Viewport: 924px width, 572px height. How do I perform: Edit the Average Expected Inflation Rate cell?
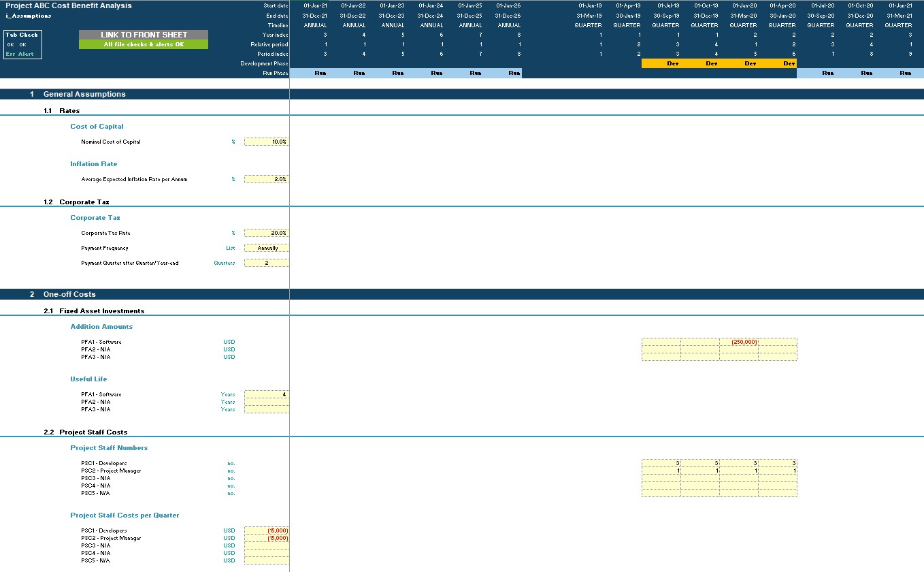coord(266,179)
